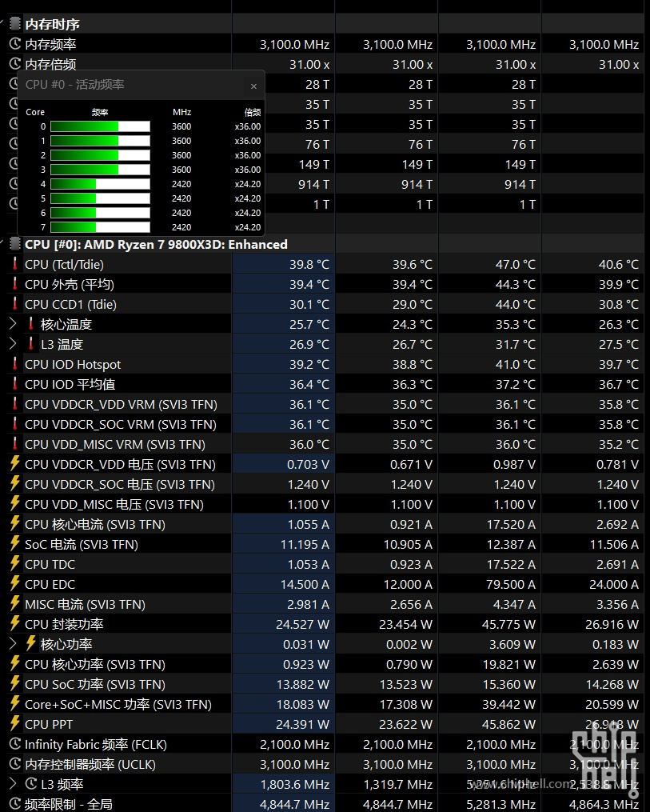This screenshot has width=650, height=812.
Task: Click the 45.775 W package power maximum value
Action: tap(508, 624)
